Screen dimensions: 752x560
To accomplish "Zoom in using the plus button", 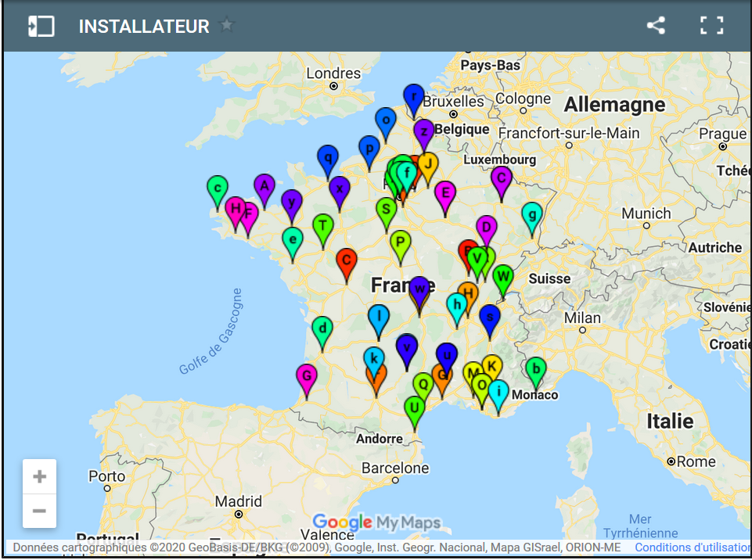I will (x=39, y=475).
